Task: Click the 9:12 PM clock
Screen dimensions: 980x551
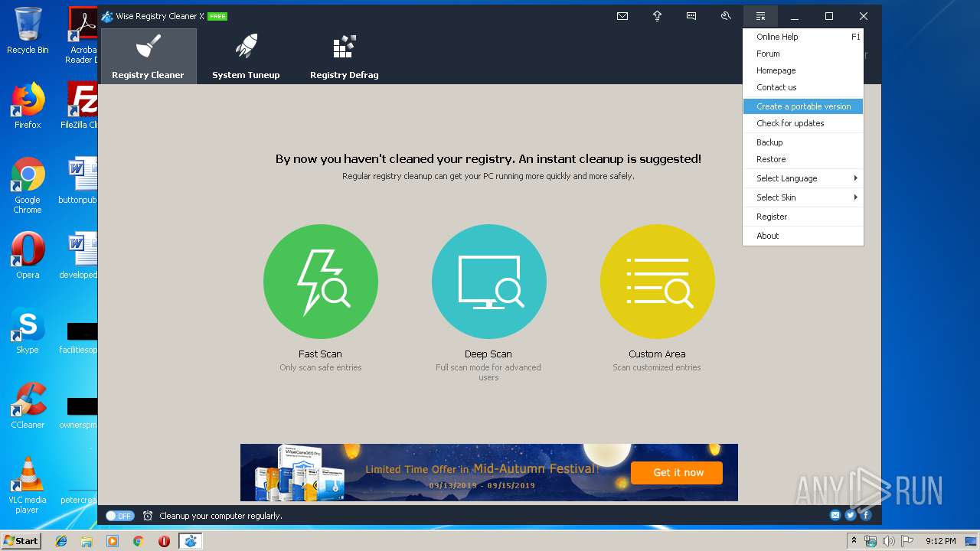Action: click(941, 541)
